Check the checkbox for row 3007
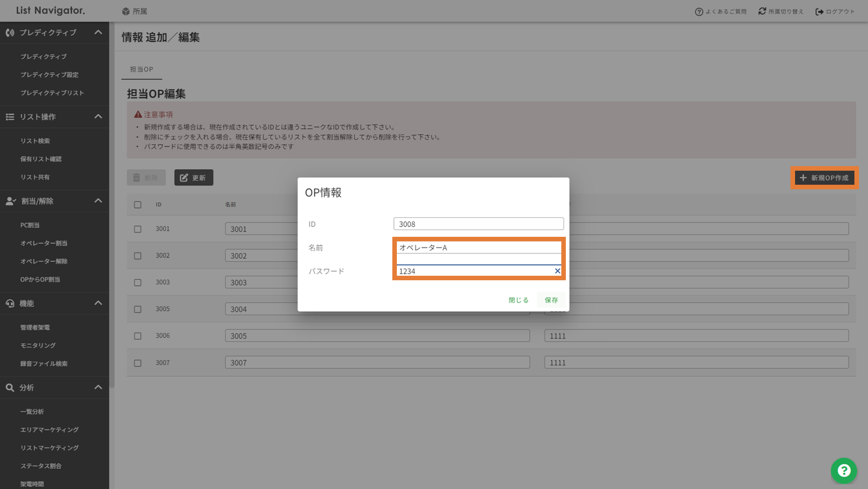Image resolution: width=868 pixels, height=489 pixels. [x=138, y=363]
